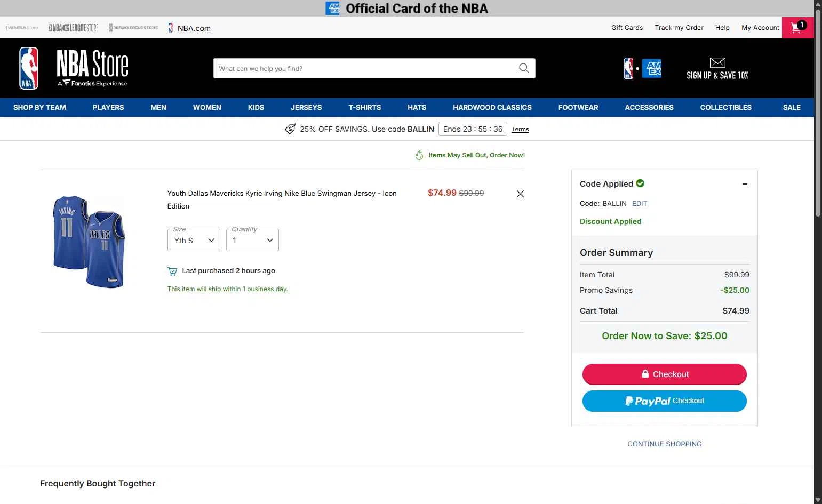Viewport: 822px width, 504px height.
Task: Open the Help link
Action: (x=722, y=28)
